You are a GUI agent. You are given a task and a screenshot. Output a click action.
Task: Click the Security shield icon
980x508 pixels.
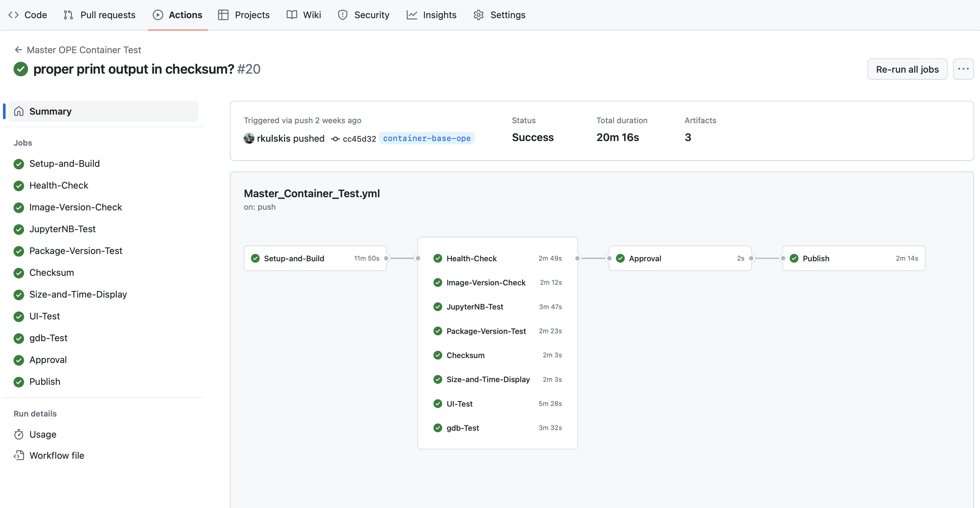click(342, 15)
